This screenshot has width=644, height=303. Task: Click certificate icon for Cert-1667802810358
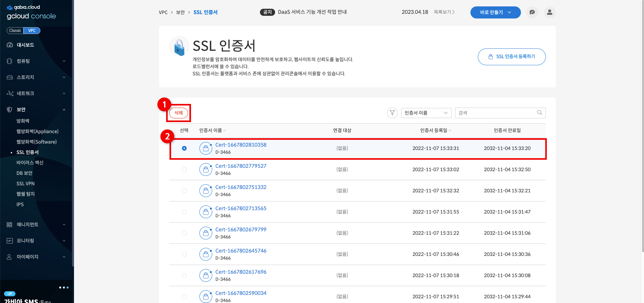[206, 148]
